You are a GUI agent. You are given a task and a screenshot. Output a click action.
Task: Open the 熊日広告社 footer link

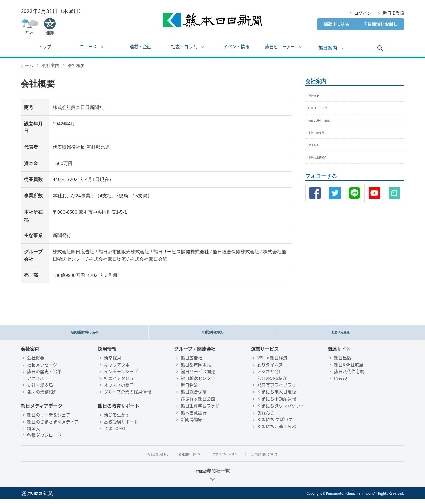point(191,358)
